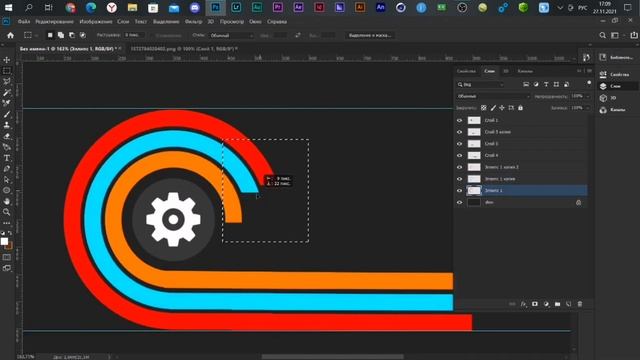Hide Эллипс 1 копия 2 layer

click(x=460, y=167)
